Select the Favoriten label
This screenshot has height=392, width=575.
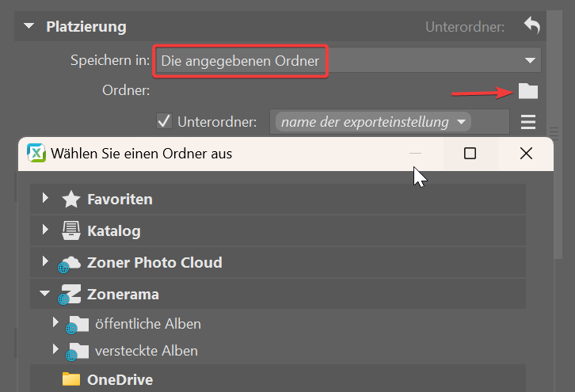coord(120,200)
